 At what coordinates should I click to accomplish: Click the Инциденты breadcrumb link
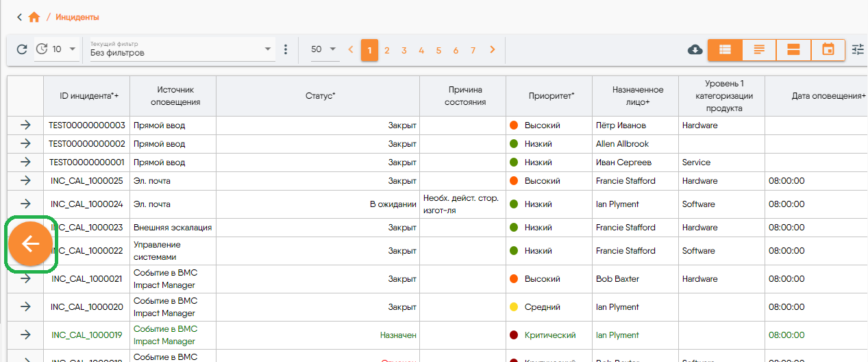click(x=77, y=16)
